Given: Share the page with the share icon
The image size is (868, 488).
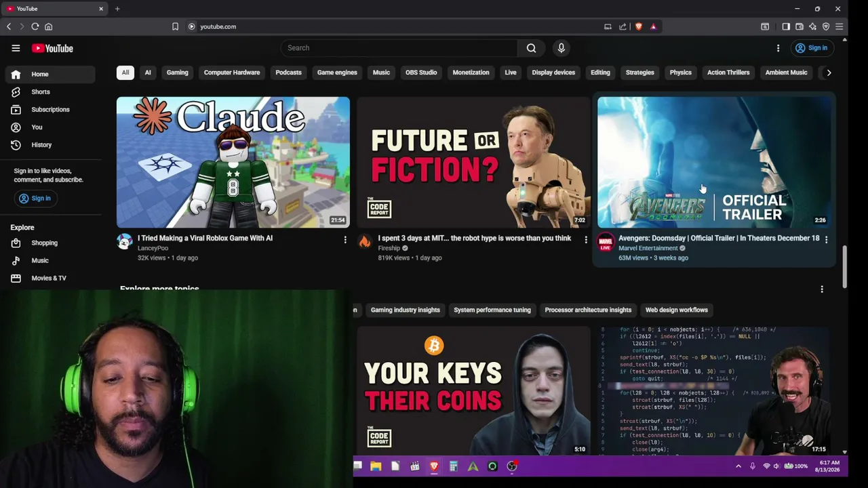Looking at the screenshot, I should 623,26.
